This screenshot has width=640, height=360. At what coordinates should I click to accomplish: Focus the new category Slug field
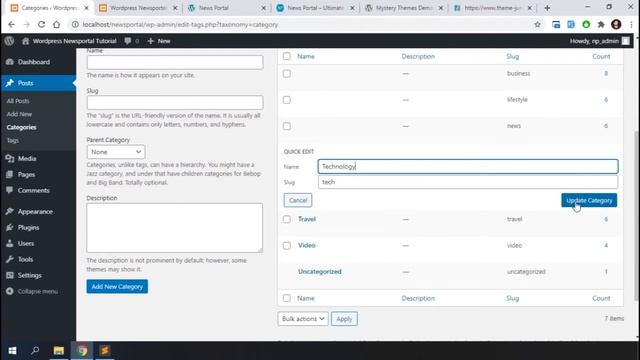tap(175, 102)
